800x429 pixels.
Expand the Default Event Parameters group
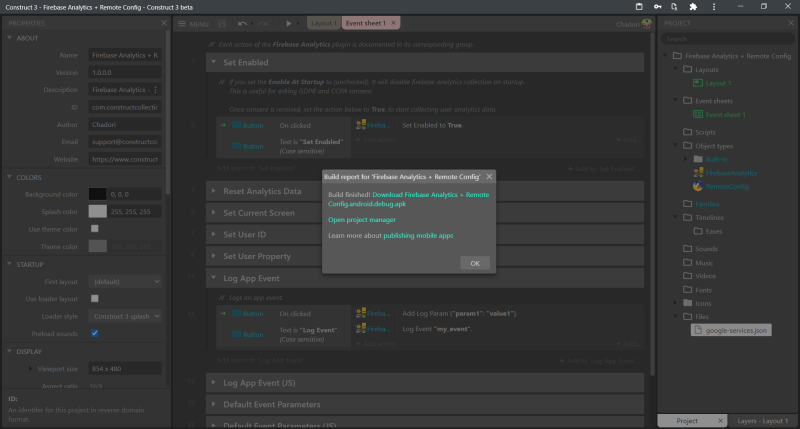tap(214, 404)
